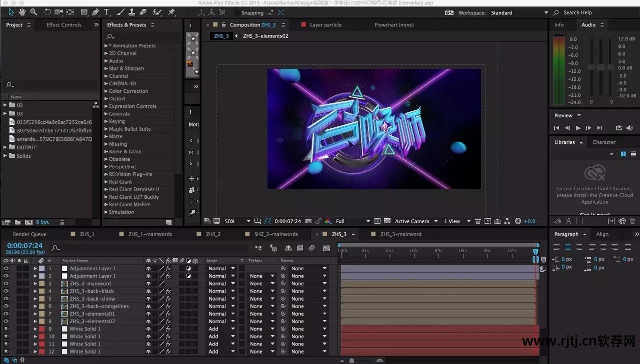Select the Clone Stamp tool
Screen dimensions: 640x364
coord(131,12)
